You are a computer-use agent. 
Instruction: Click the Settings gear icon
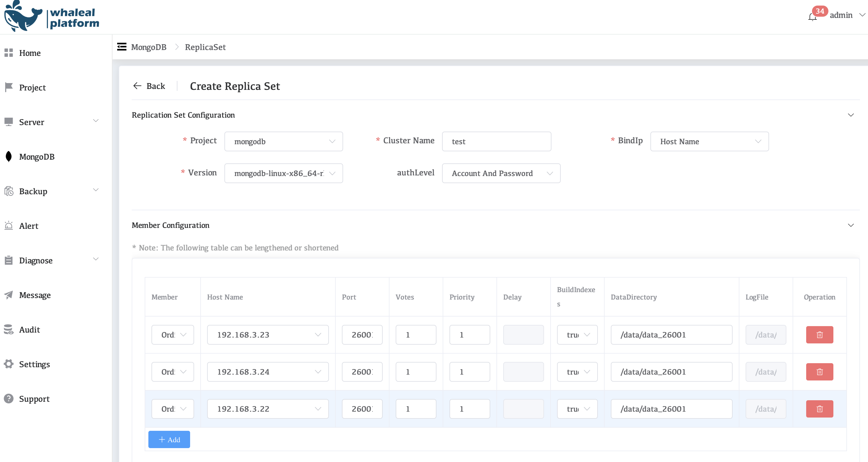[9, 364]
